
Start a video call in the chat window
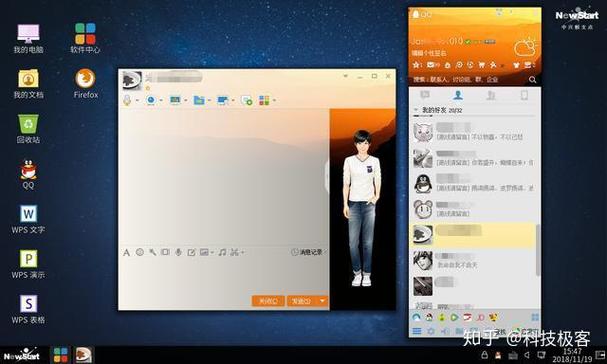[151, 100]
